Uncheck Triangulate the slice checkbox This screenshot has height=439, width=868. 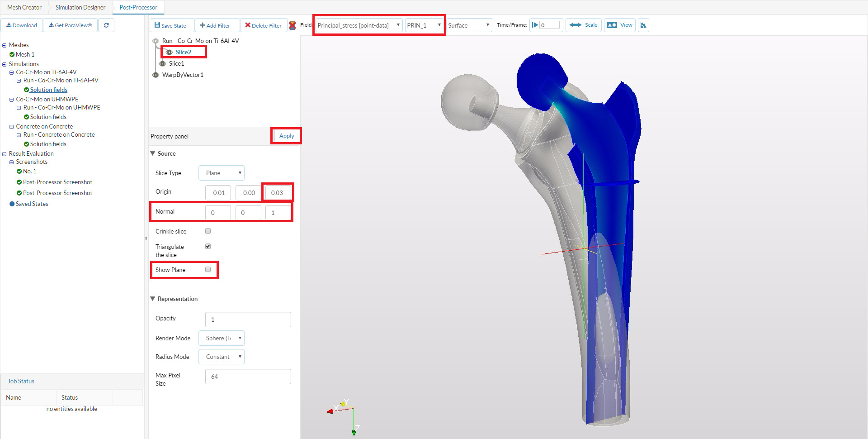208,246
